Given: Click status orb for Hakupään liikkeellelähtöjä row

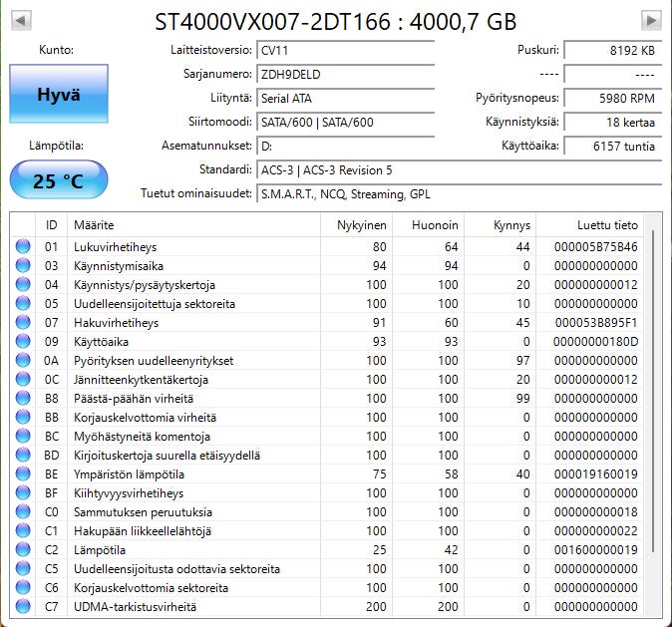Looking at the screenshot, I should [x=23, y=530].
